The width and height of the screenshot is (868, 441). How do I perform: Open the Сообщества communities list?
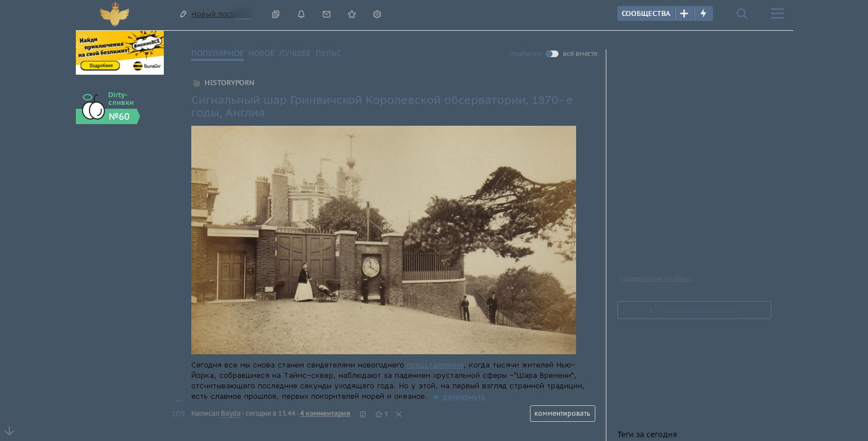(x=646, y=14)
